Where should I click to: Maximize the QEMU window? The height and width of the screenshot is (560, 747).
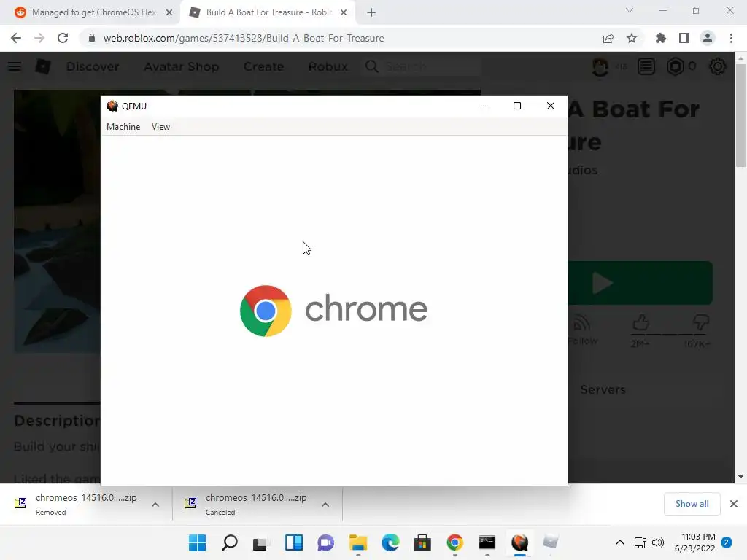pos(517,106)
